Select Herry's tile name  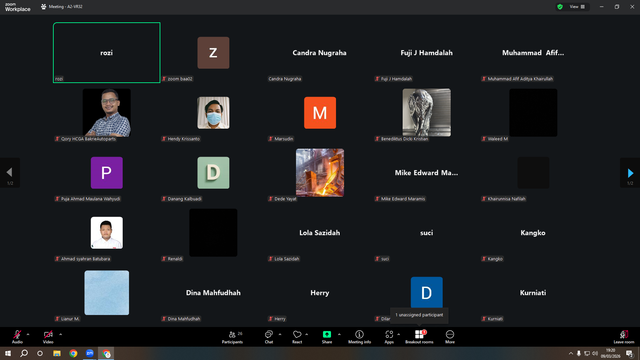tap(320, 293)
